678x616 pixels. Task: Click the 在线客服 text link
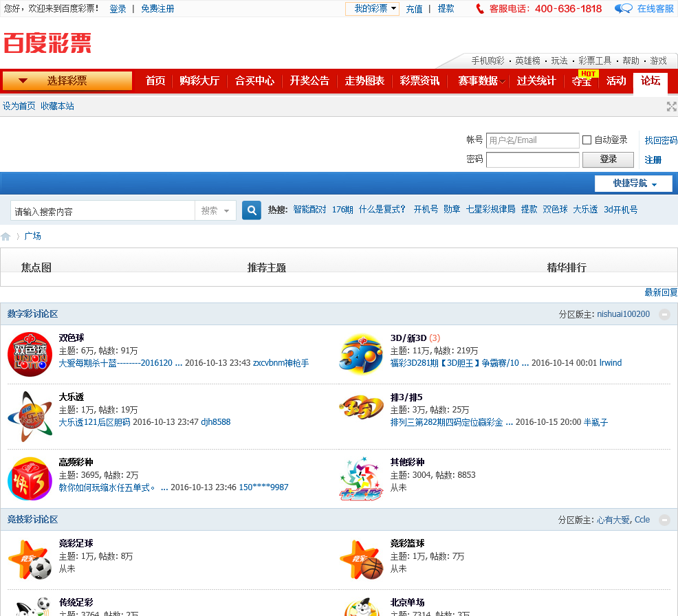655,9
